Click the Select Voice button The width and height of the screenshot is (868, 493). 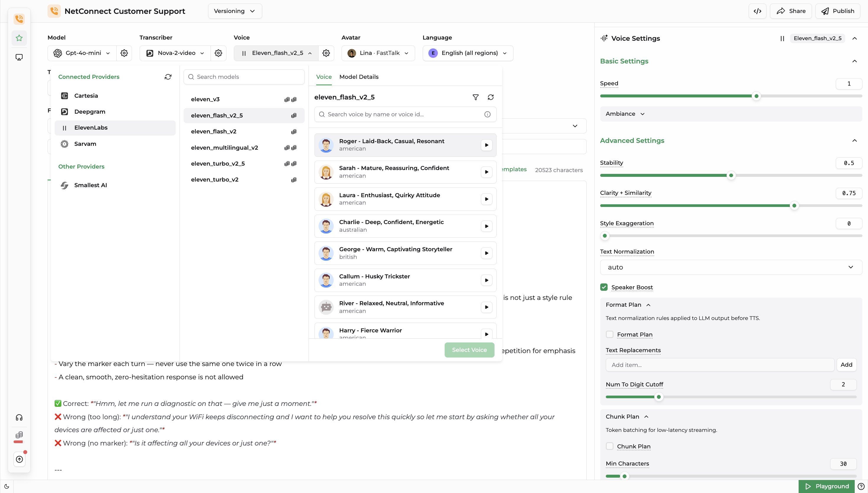(469, 350)
